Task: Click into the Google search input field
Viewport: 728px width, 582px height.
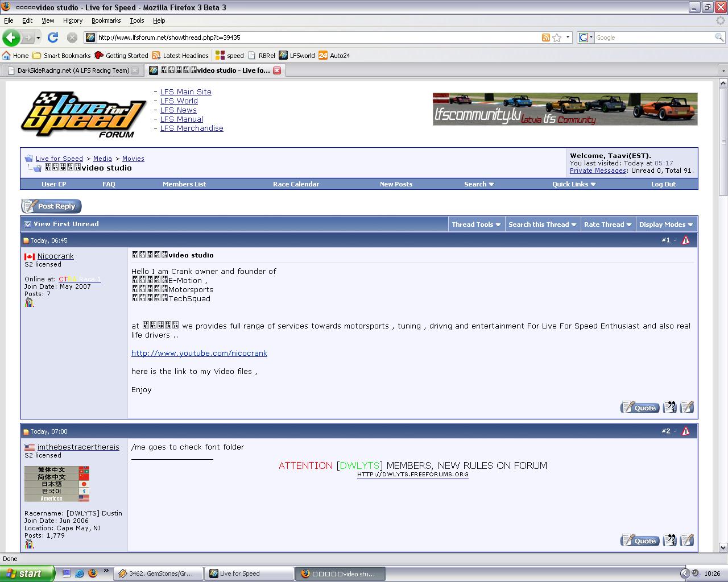Action: coord(654,38)
